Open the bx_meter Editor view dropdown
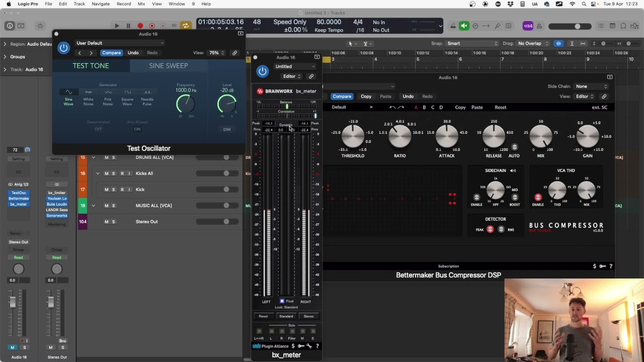The image size is (644, 362). click(292, 76)
